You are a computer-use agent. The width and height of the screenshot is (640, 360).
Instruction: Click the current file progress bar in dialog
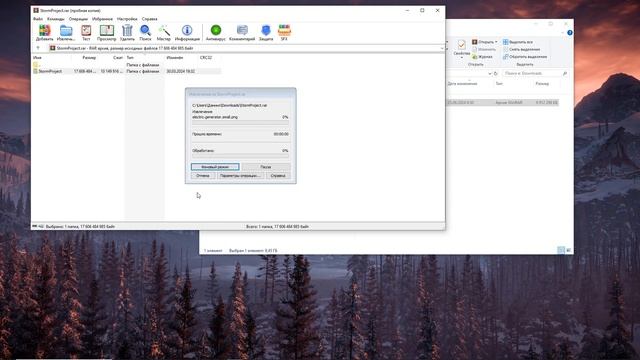pos(240,122)
